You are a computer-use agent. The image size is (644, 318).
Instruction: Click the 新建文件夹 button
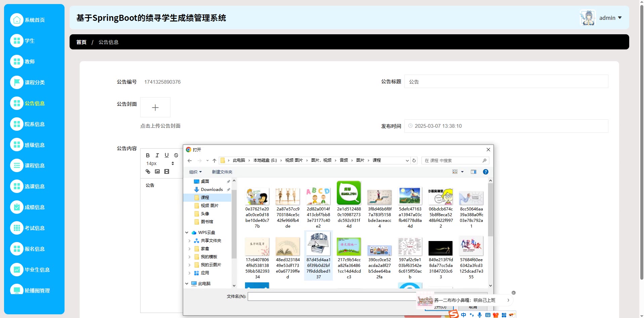222,172
